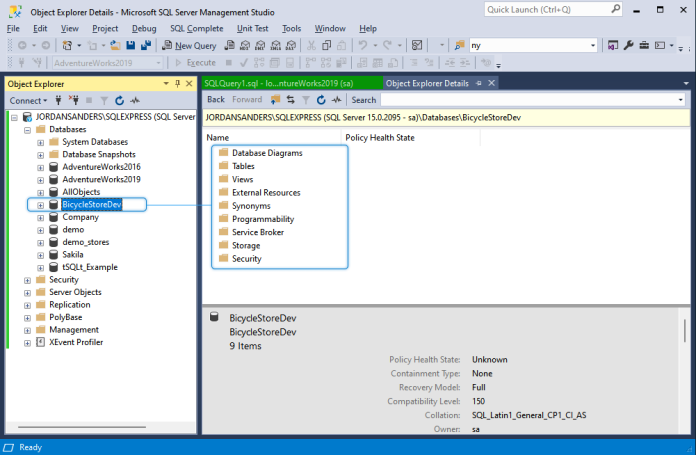This screenshot has height=455, width=696.
Task: Expand the Management folder node
Action: click(28, 330)
